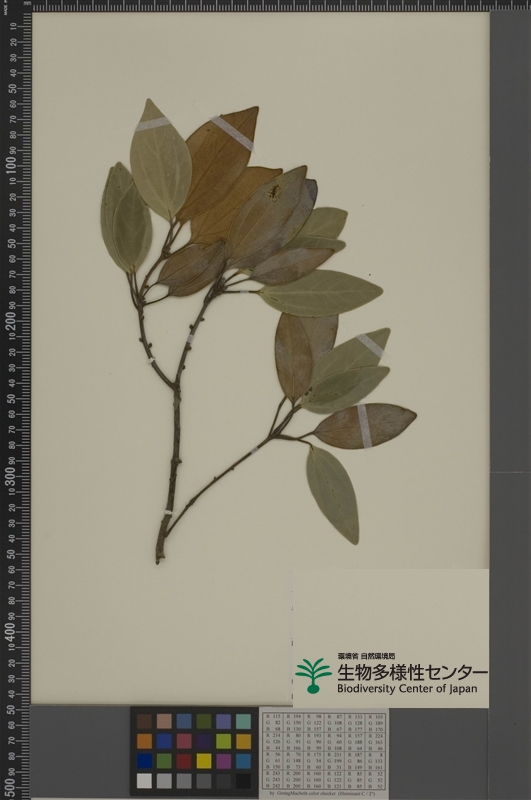This screenshot has height=800, width=531.
Task: Click the 環境省 自然環境局 small header text
Action: 366,656
